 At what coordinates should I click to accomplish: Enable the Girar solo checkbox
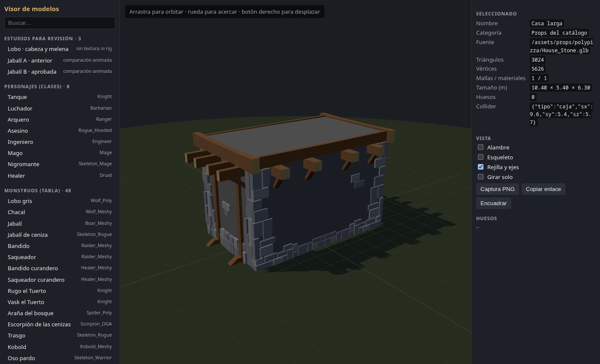481,177
